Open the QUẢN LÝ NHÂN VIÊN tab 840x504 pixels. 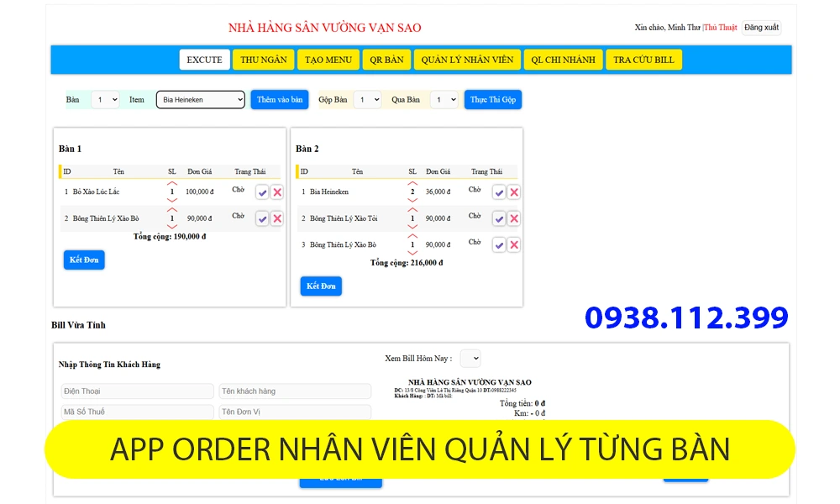[x=467, y=59]
